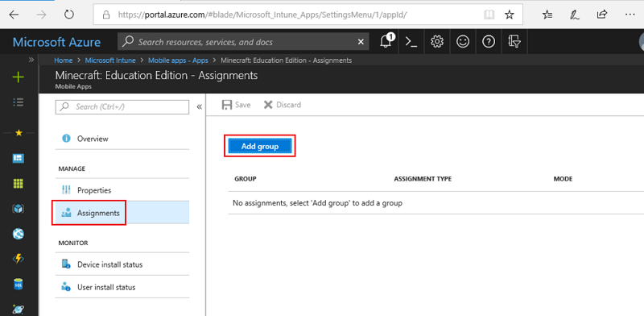Click Home in breadcrumb
Viewport: 644px width, 316px height.
pos(64,60)
